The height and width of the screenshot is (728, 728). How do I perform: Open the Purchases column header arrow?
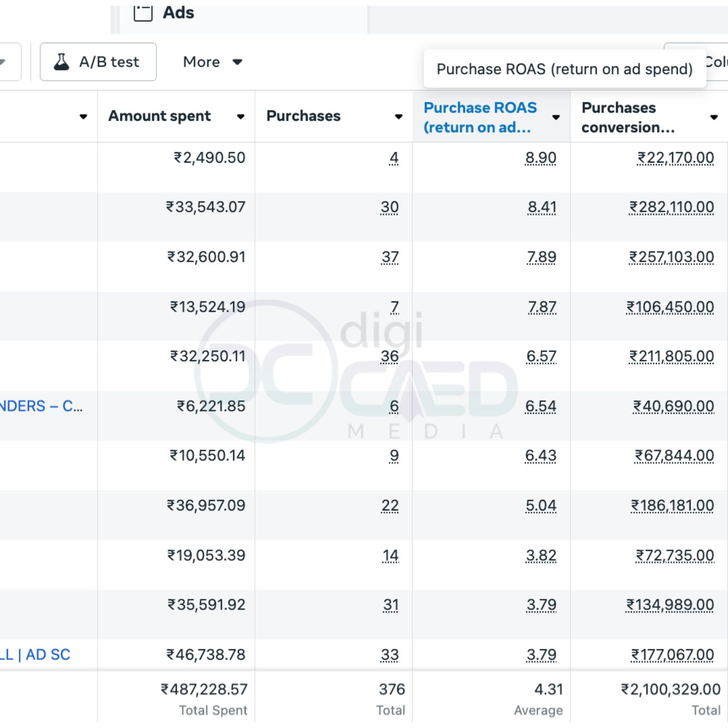399,117
